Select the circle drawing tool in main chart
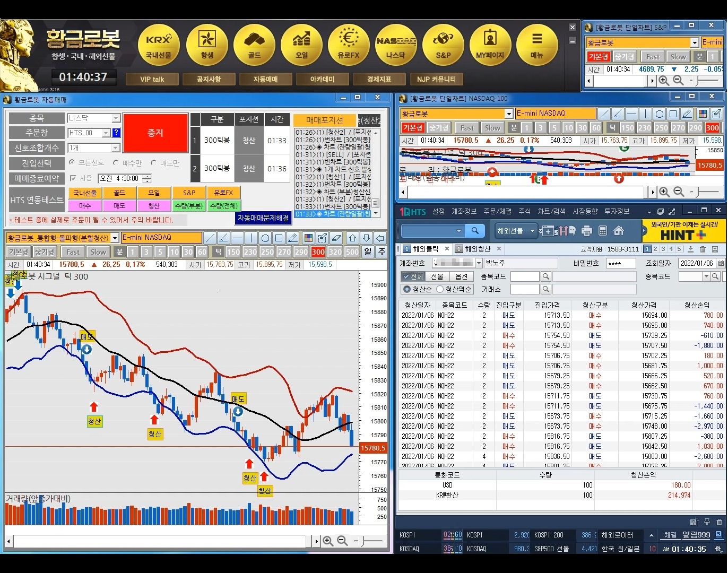This screenshot has width=728, height=573. (265, 238)
